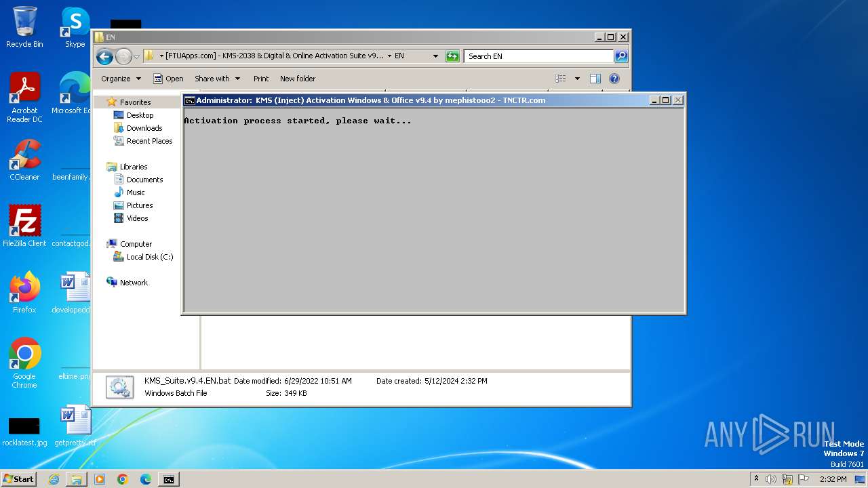Click the search magnifier icon in Explorer
The width and height of the screenshot is (868, 488).
[620, 56]
